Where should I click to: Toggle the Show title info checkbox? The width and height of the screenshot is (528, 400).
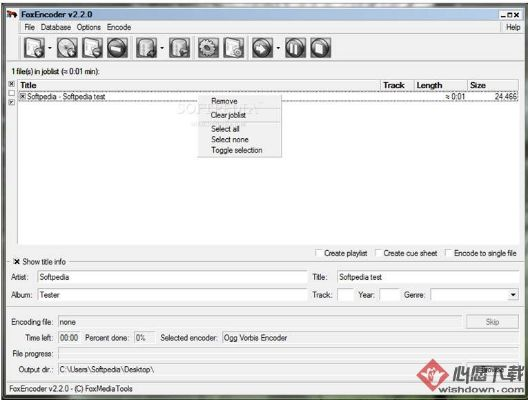point(16,262)
